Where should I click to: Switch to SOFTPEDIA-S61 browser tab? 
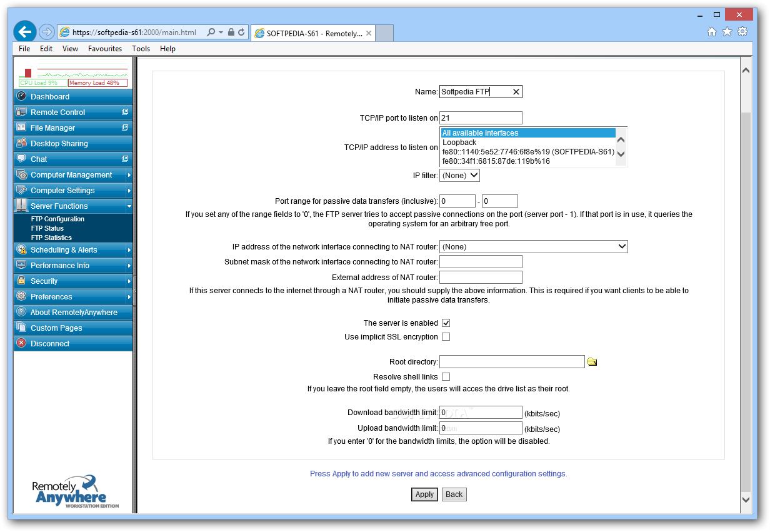314,33
